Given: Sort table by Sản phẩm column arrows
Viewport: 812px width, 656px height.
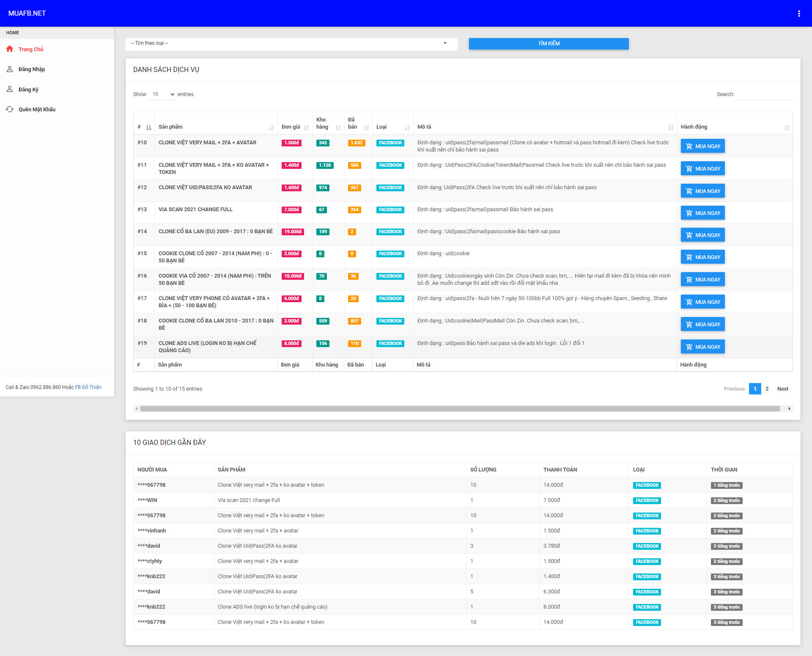Looking at the screenshot, I should click(272, 127).
